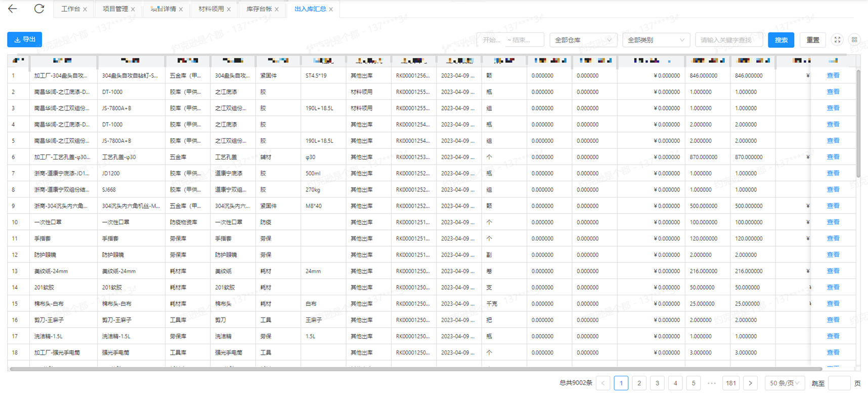Switch to the 项目详情 tab
The image size is (868, 398).
pyautogui.click(x=163, y=9)
